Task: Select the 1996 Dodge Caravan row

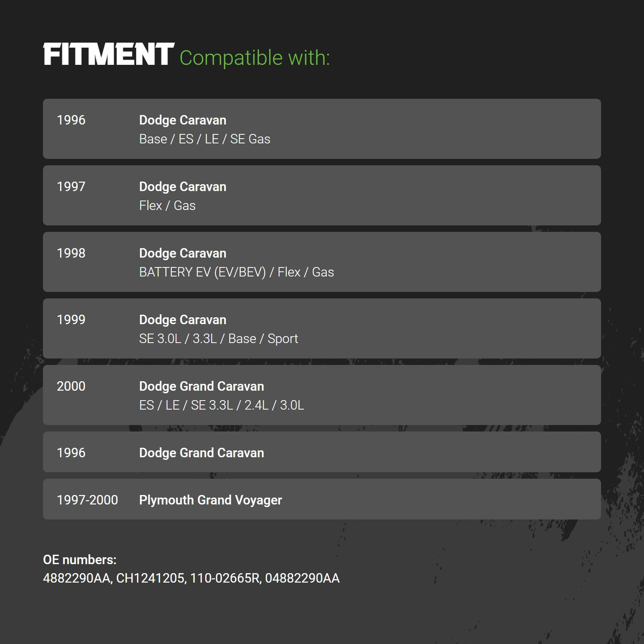Action: click(322, 129)
